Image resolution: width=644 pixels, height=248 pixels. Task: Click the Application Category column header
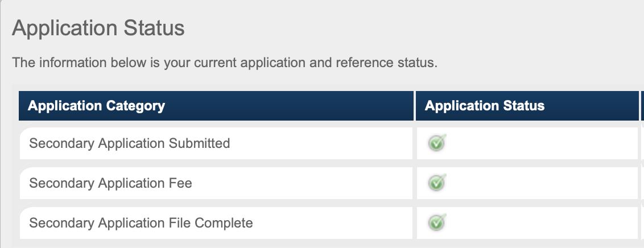(x=216, y=106)
